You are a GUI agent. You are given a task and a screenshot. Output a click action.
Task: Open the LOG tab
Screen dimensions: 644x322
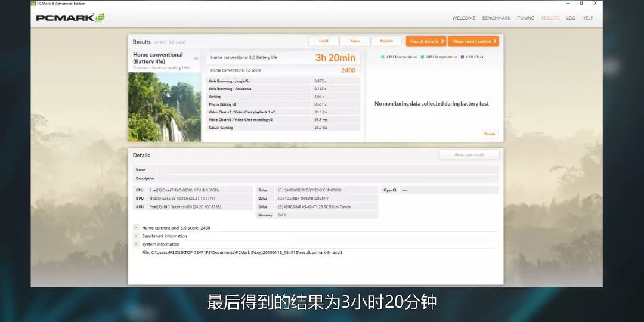tap(571, 18)
